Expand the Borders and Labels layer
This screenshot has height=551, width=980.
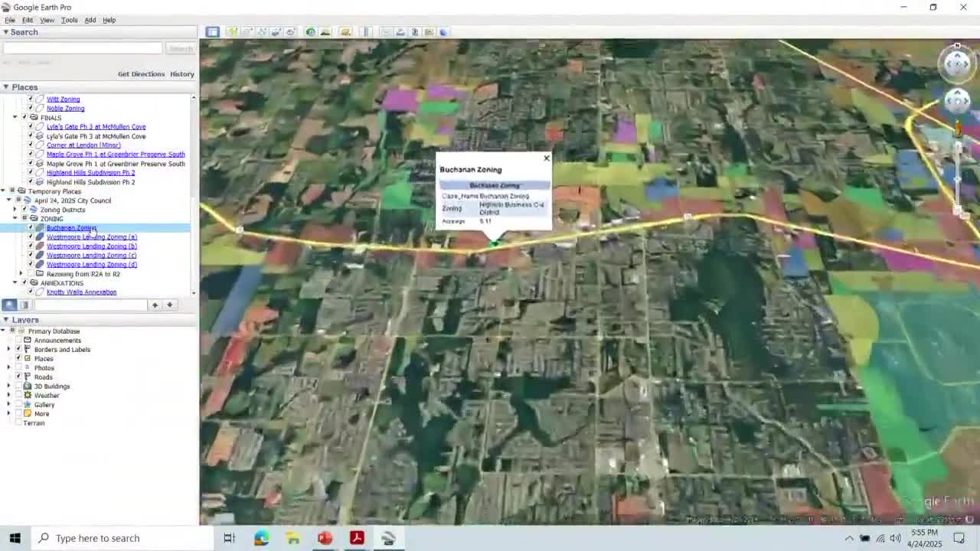(8, 350)
